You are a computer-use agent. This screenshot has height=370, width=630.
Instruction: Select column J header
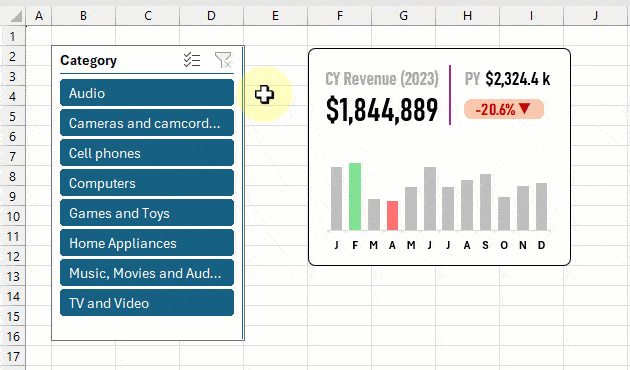pos(595,16)
